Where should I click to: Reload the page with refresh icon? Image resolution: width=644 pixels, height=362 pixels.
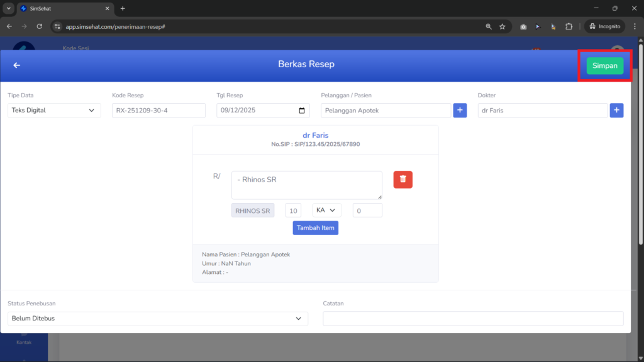tap(40, 26)
